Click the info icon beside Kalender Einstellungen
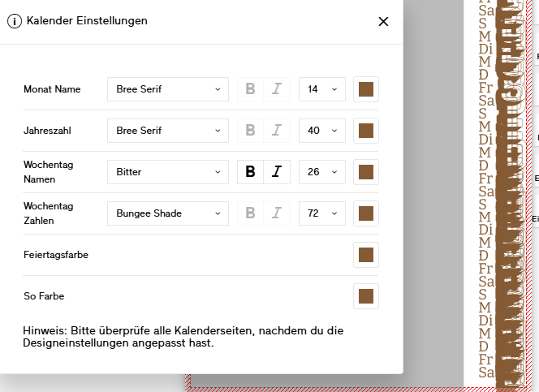 [15, 21]
